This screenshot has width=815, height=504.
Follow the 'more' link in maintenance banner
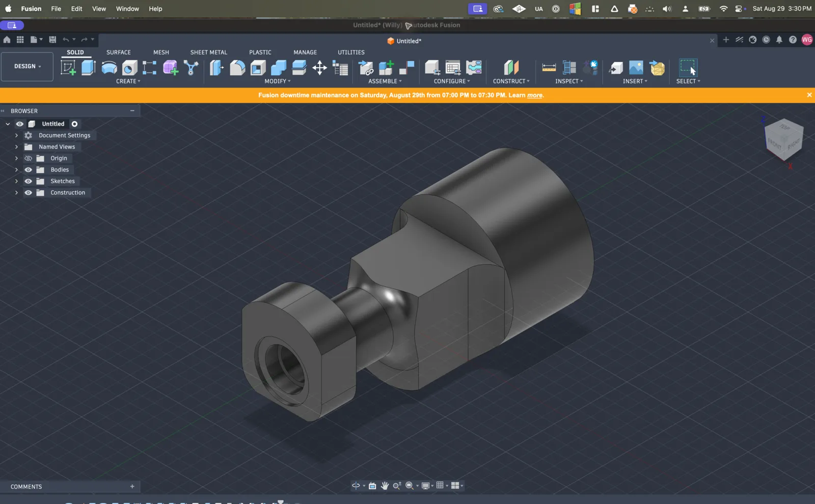pyautogui.click(x=534, y=95)
